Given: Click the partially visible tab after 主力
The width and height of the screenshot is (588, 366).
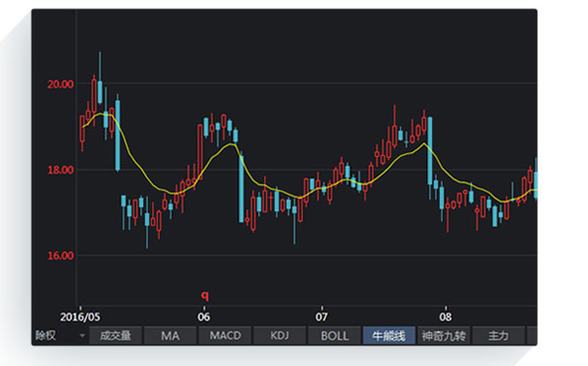Looking at the screenshot, I should coord(532,336).
